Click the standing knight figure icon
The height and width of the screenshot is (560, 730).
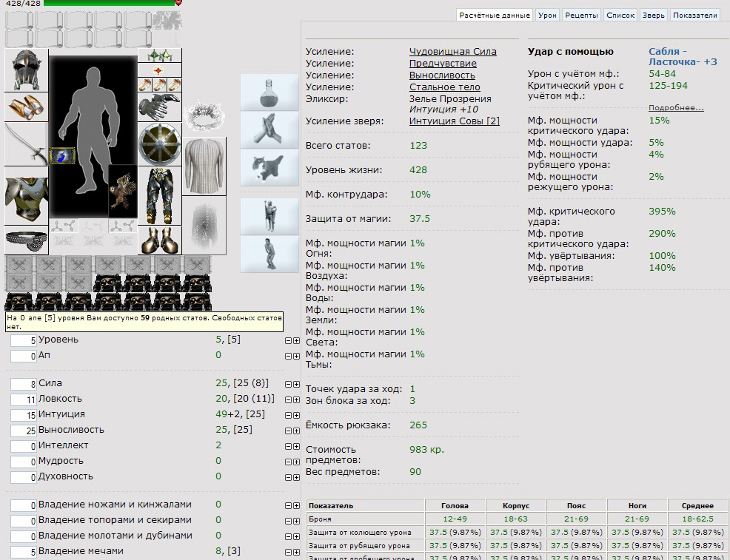click(x=269, y=216)
